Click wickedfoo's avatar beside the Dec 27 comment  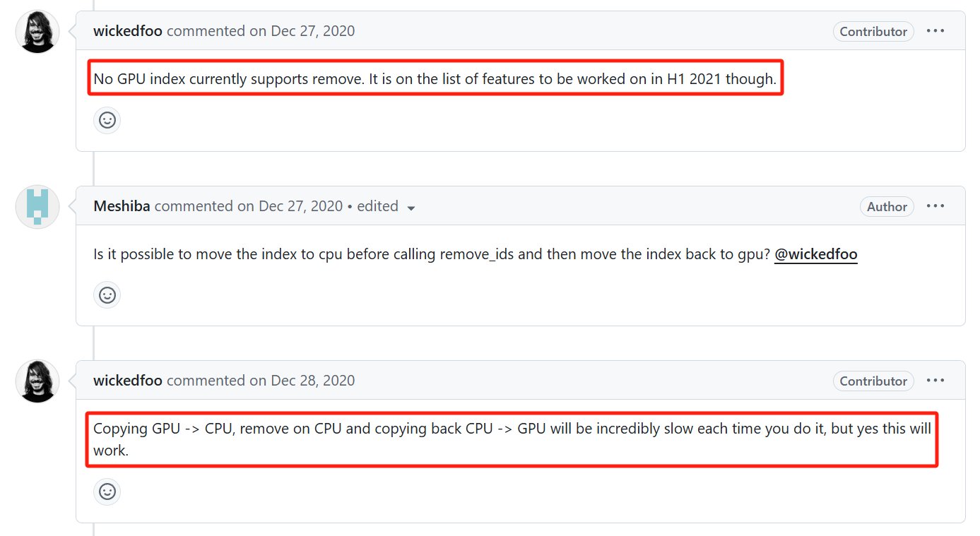pos(37,32)
